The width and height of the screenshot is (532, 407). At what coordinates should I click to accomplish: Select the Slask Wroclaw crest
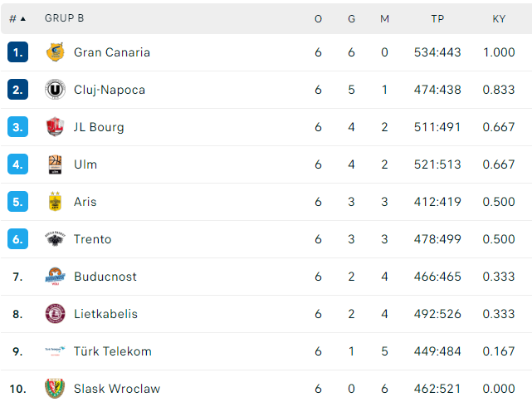coord(55,389)
